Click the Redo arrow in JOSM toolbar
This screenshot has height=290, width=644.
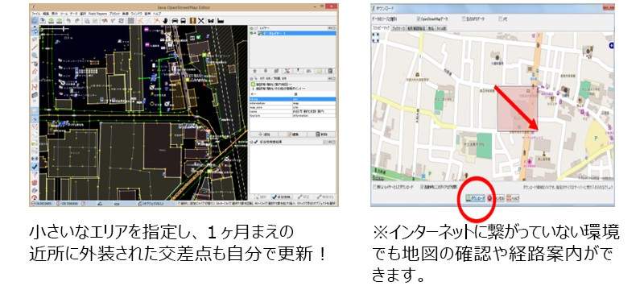click(x=77, y=21)
